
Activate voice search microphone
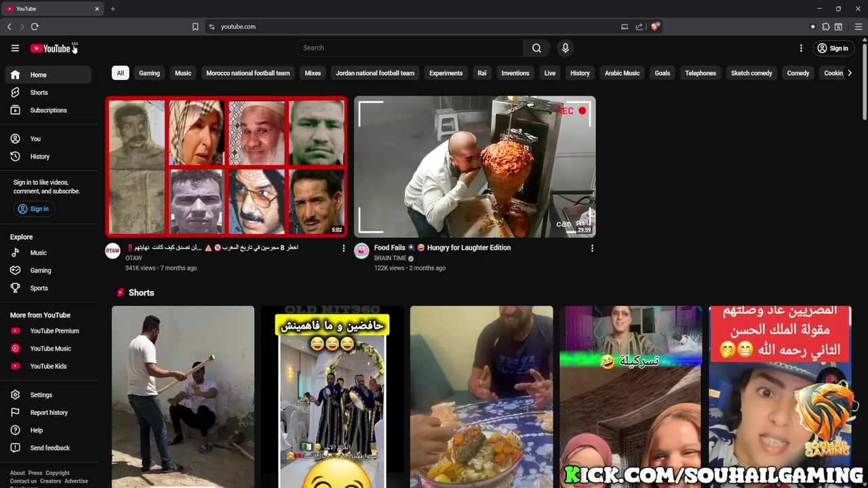point(565,48)
